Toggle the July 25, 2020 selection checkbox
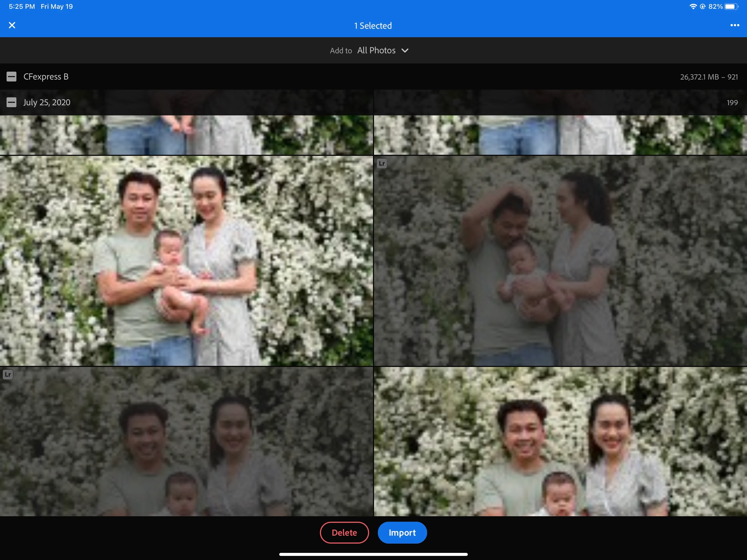The image size is (747, 560). tap(11, 102)
